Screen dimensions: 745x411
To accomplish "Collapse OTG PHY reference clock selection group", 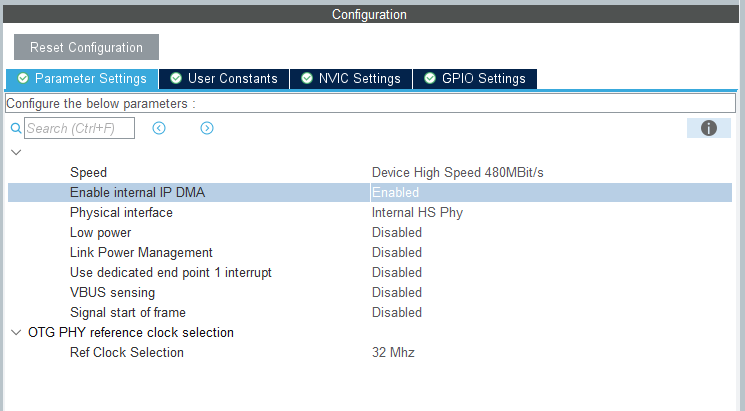I will pos(15,332).
